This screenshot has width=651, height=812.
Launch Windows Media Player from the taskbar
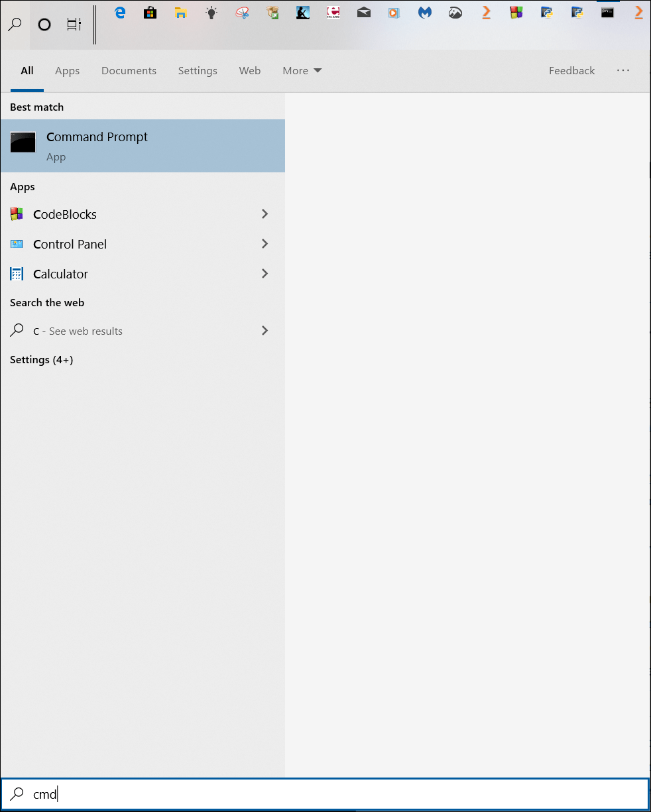coord(394,12)
